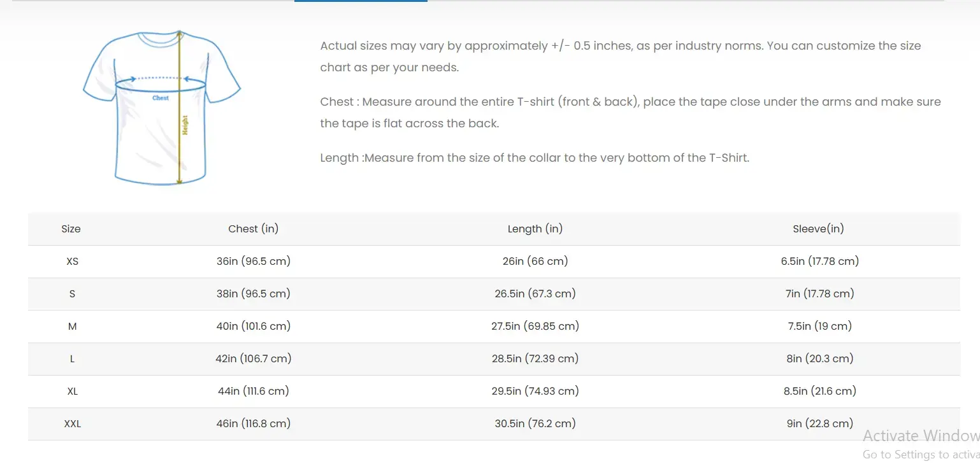The width and height of the screenshot is (980, 466).
Task: Select the 26in (66 cm) length cell
Action: [535, 262]
